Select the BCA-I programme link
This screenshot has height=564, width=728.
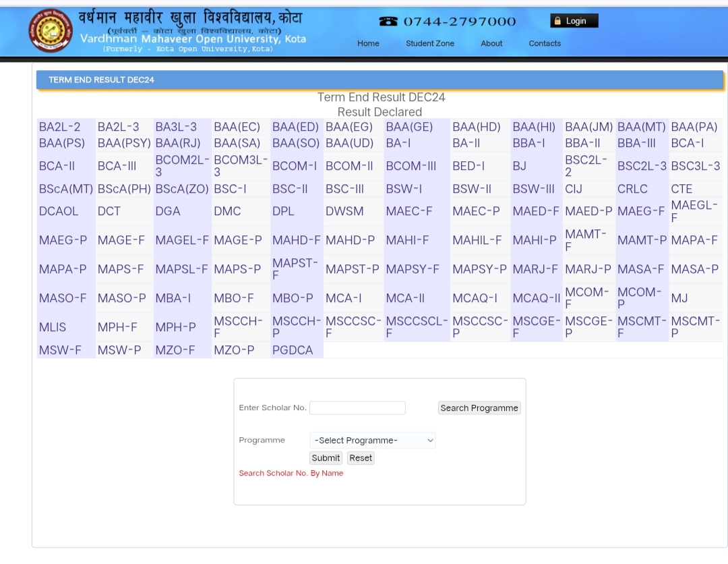[687, 143]
